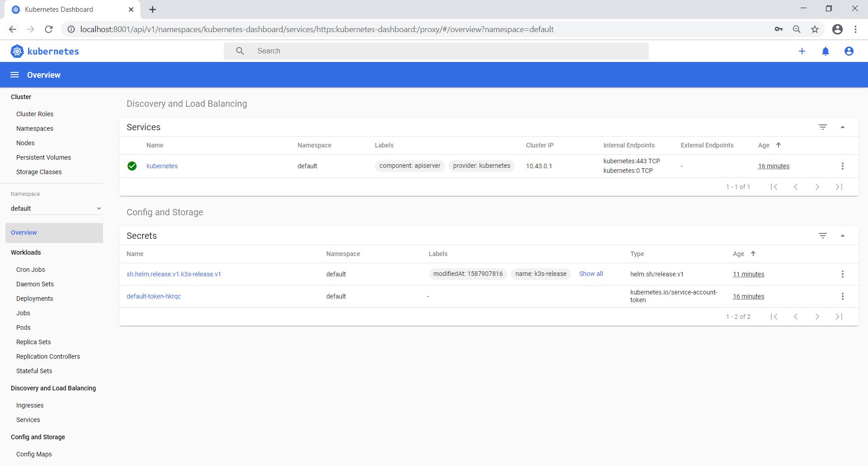Viewport: 868px width, 465px height.
Task: Click the hamburger menu icon beside Overview
Action: point(14,75)
